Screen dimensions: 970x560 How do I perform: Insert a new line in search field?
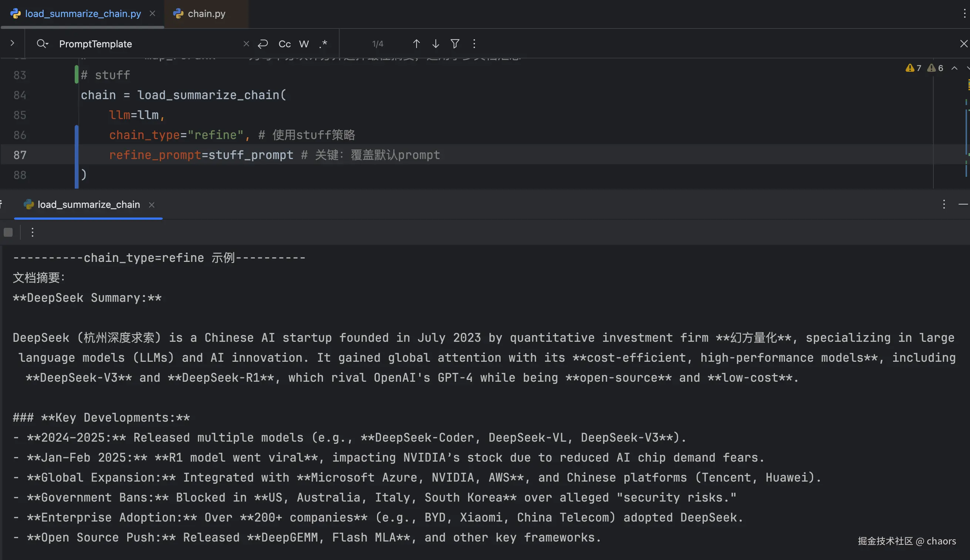(263, 44)
